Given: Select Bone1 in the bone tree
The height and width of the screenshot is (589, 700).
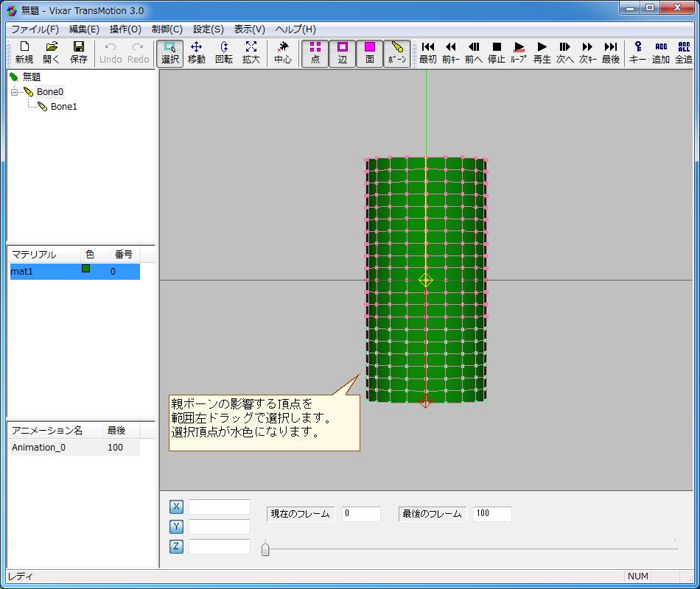Looking at the screenshot, I should click(63, 106).
